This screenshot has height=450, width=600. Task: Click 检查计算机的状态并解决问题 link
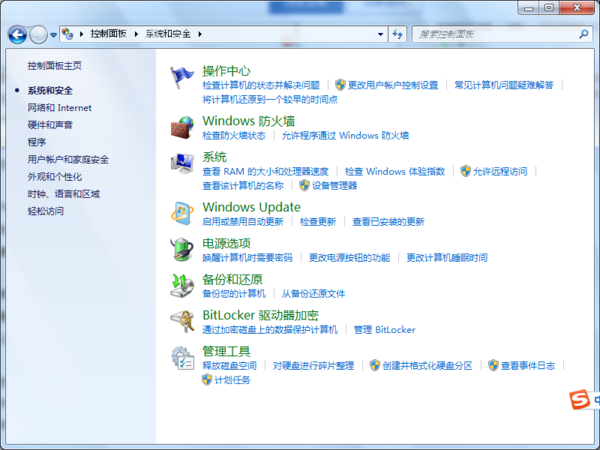coord(261,85)
